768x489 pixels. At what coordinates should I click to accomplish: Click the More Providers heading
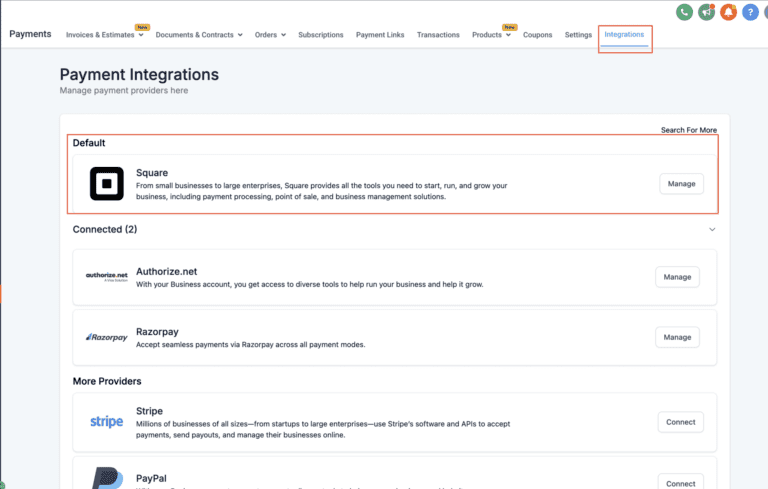(x=107, y=381)
